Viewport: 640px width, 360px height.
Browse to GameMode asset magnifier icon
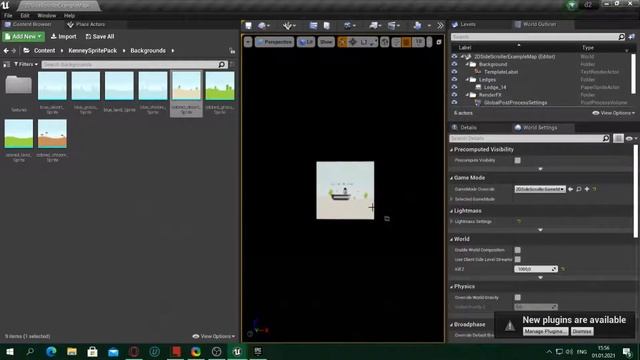(x=579, y=189)
